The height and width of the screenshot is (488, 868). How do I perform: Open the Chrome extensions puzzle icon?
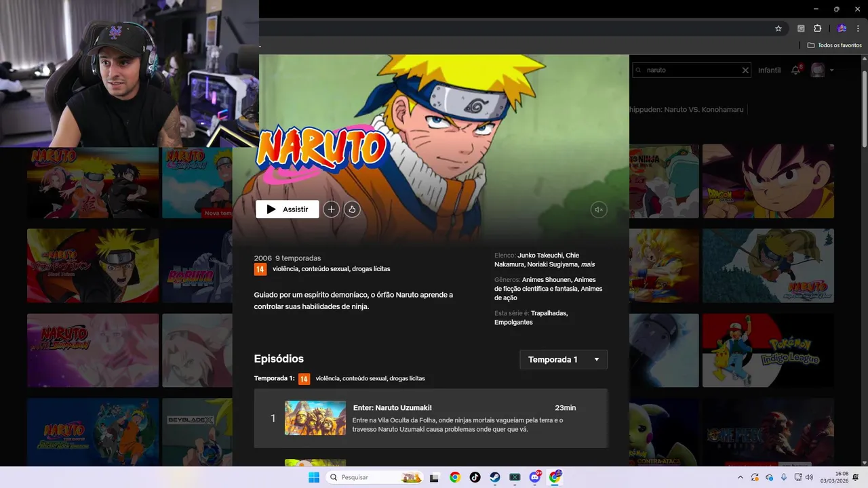pyautogui.click(x=817, y=28)
